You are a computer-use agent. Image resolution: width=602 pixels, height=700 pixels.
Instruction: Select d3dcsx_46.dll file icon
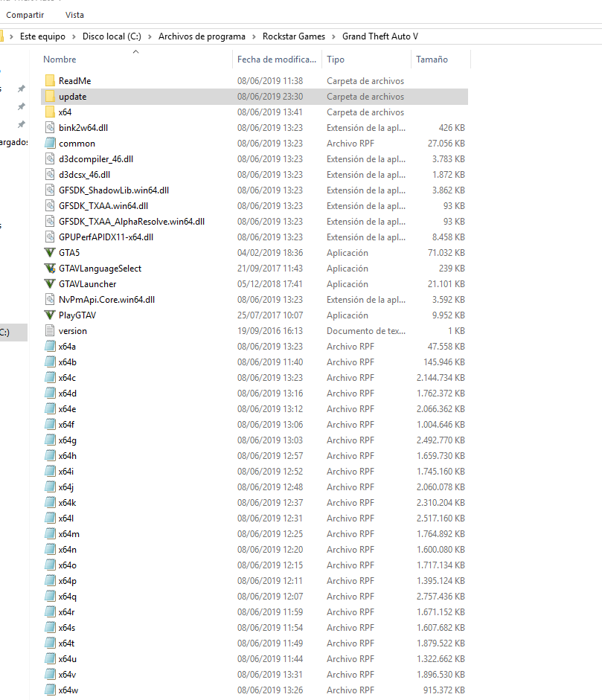(50, 175)
